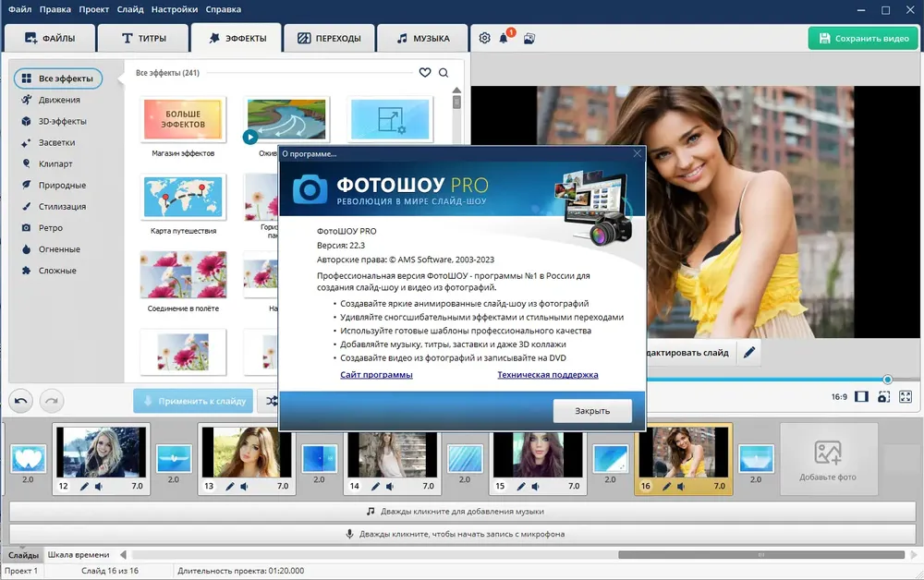
Task: Redo action with the right curved arrow
Action: pyautogui.click(x=52, y=401)
